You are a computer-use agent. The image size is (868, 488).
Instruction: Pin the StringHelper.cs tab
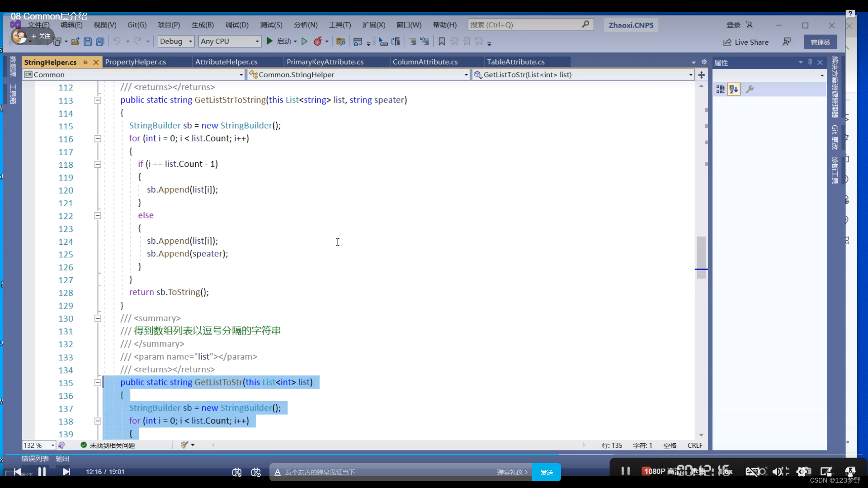(85, 62)
